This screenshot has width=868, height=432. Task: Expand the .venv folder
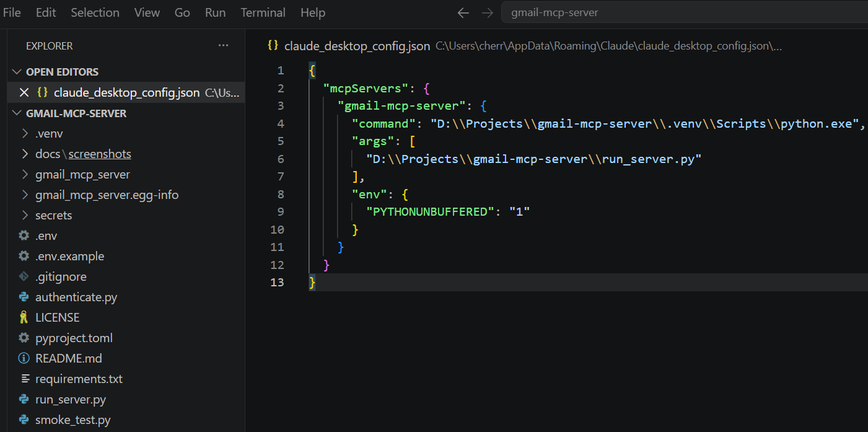click(x=25, y=133)
